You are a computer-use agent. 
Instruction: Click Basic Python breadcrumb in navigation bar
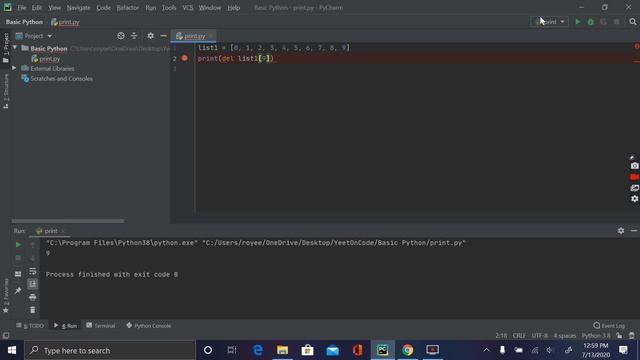pyautogui.click(x=24, y=22)
